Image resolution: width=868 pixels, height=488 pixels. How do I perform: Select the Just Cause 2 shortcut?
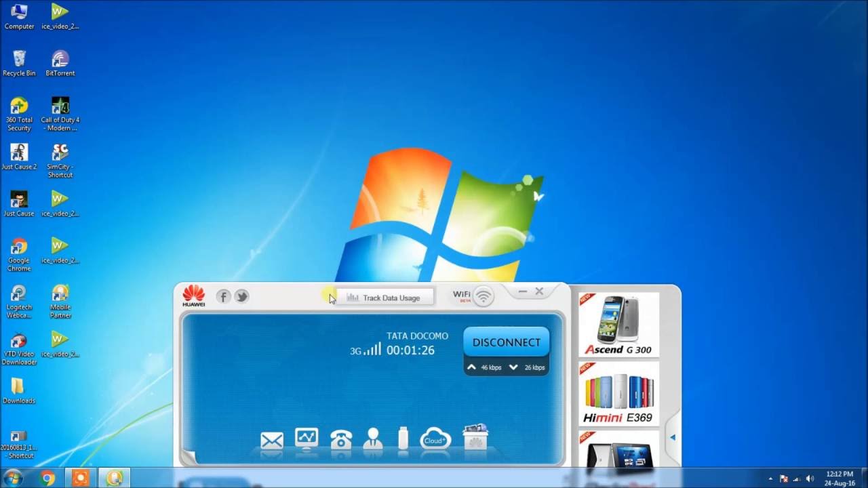click(x=19, y=157)
